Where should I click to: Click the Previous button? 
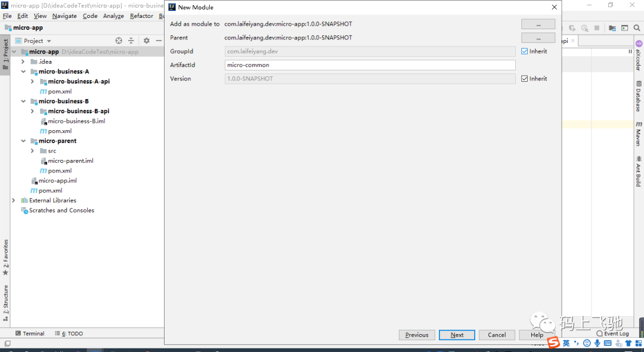pos(416,335)
